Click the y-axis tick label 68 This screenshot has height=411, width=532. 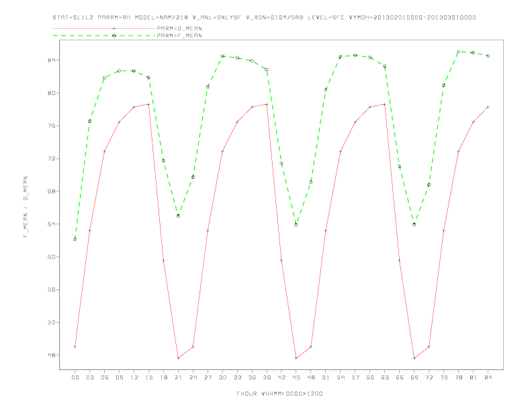click(x=52, y=191)
